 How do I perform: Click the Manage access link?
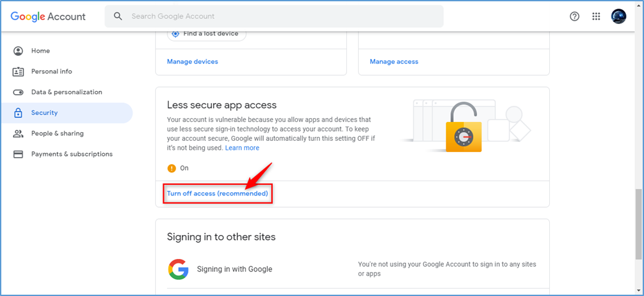click(x=394, y=62)
